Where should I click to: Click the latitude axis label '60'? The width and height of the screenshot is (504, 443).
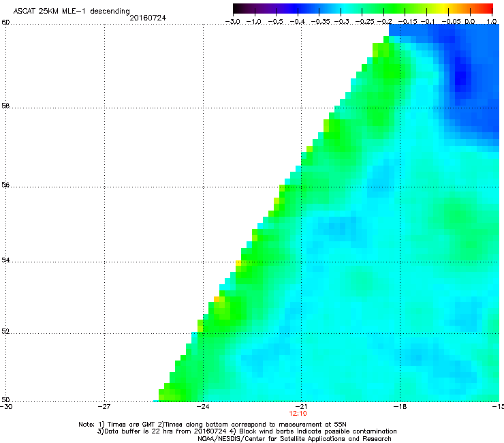[x=5, y=22]
